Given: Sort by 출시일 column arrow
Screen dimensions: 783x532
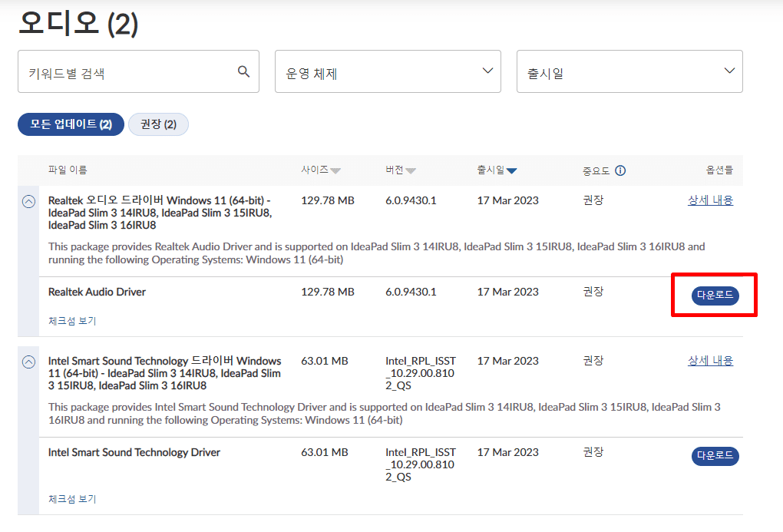Looking at the screenshot, I should click(511, 171).
